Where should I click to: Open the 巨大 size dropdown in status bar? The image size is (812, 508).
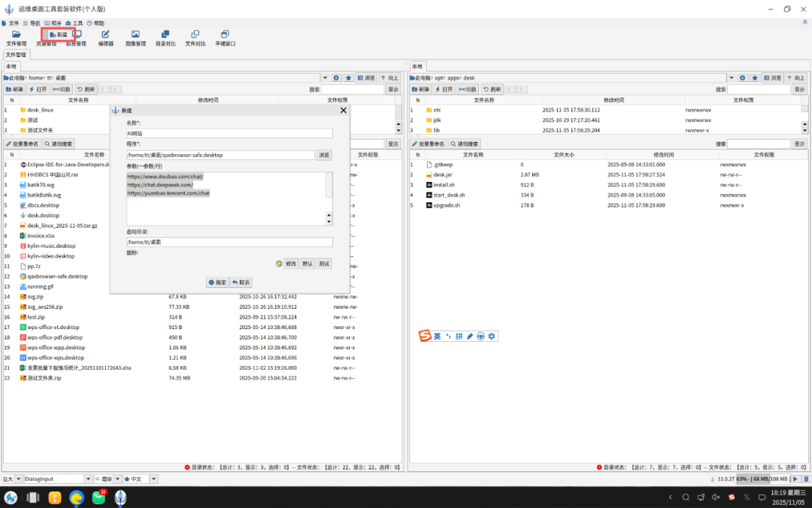19,479
